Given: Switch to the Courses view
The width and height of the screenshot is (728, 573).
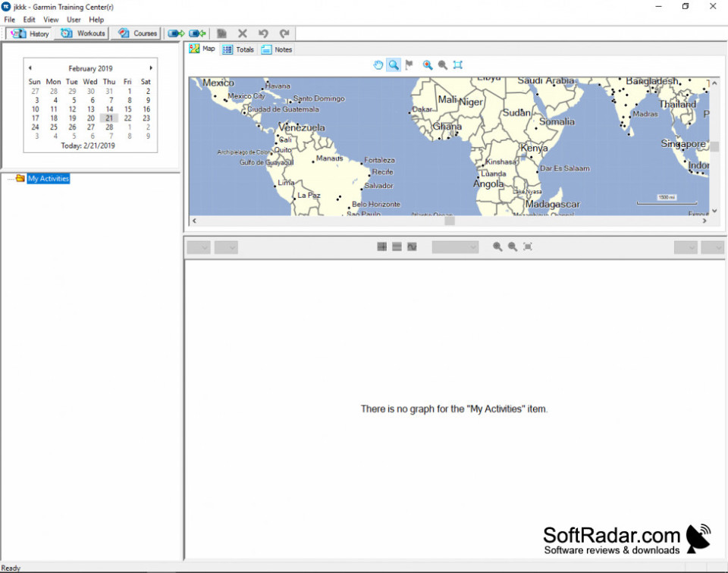Looking at the screenshot, I should click(x=137, y=33).
